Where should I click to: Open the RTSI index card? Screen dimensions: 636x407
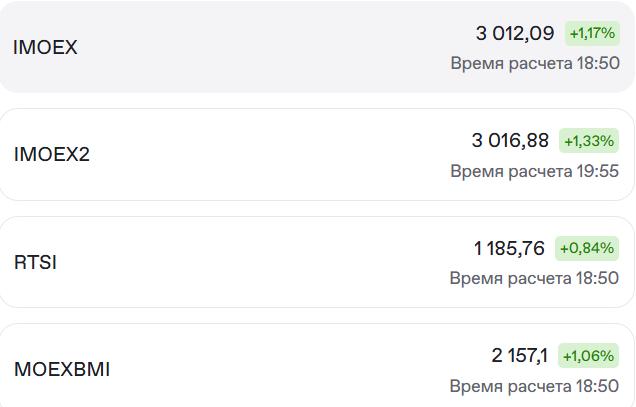317,262
